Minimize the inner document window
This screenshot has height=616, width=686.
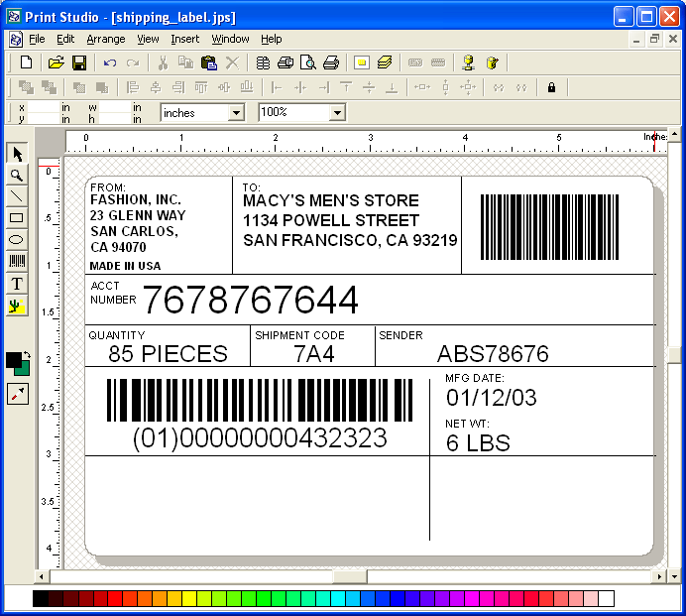pos(636,40)
